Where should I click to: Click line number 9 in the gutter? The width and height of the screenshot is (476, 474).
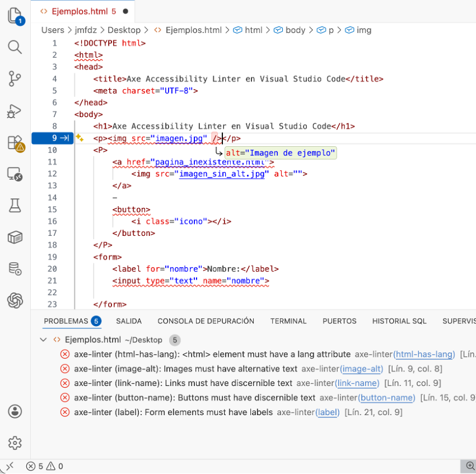point(54,138)
